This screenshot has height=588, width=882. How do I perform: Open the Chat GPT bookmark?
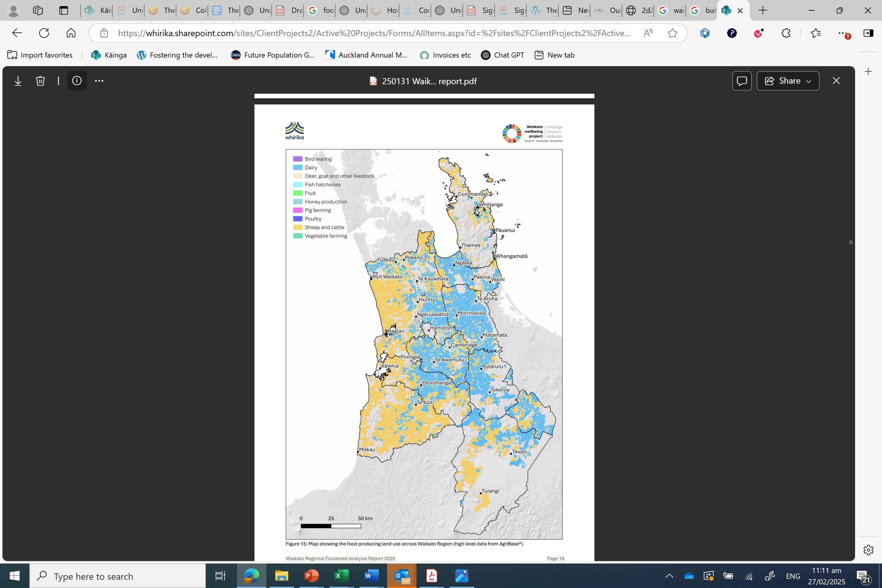click(x=502, y=55)
